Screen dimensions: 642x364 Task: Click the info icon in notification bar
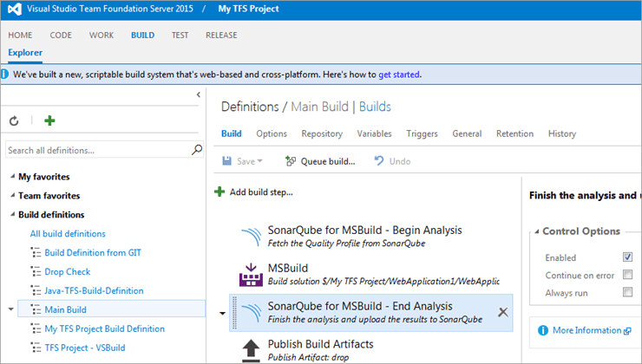point(4,75)
